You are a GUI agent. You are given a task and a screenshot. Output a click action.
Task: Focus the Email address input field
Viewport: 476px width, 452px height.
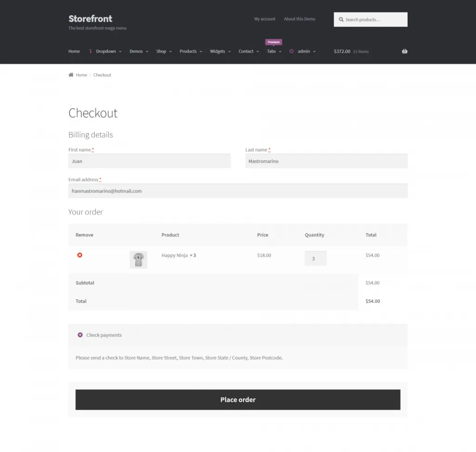238,191
